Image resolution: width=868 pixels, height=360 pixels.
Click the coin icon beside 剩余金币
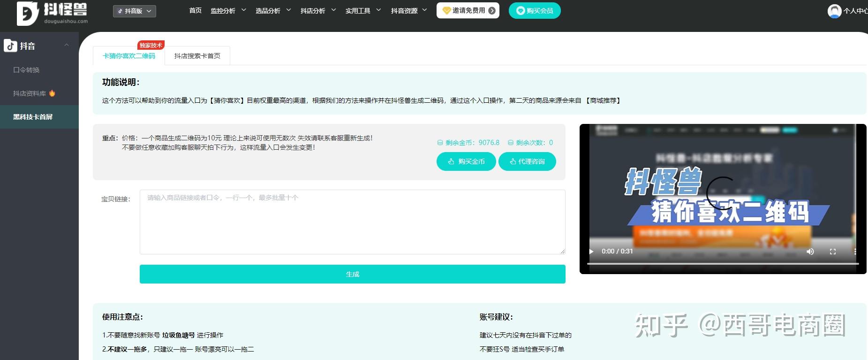pyautogui.click(x=440, y=143)
